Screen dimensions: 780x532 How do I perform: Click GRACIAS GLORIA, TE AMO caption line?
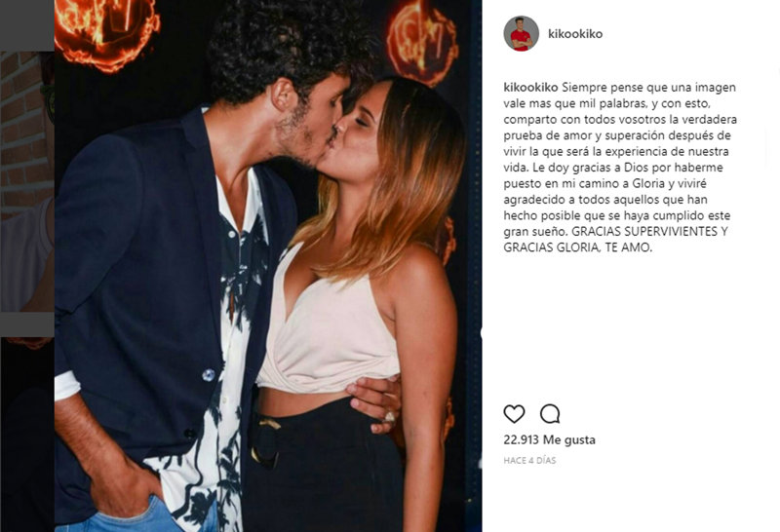pyautogui.click(x=577, y=247)
